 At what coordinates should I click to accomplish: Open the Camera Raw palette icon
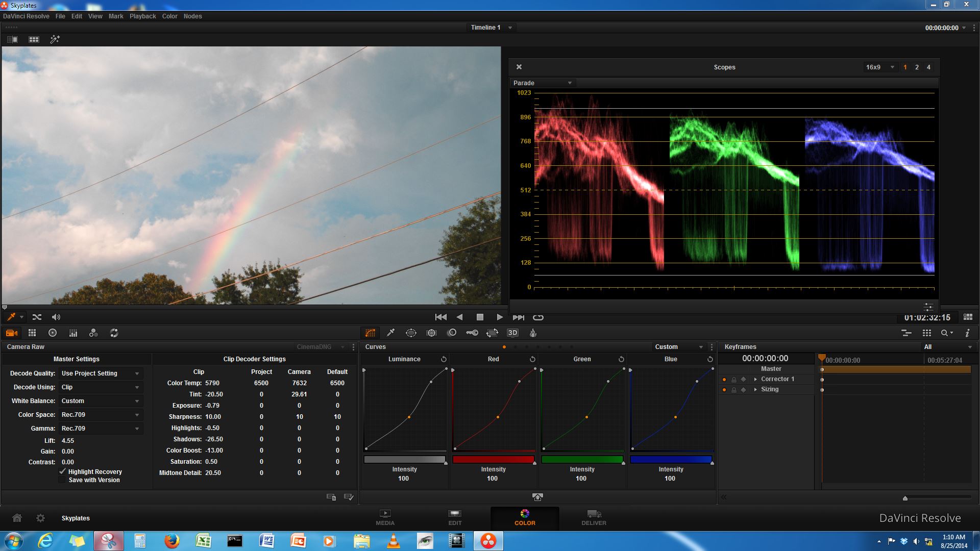pos(11,333)
